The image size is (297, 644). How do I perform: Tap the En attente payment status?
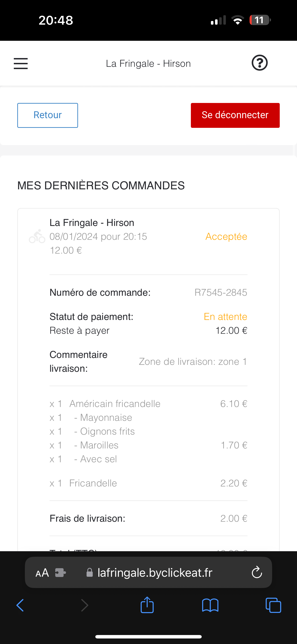tap(225, 317)
